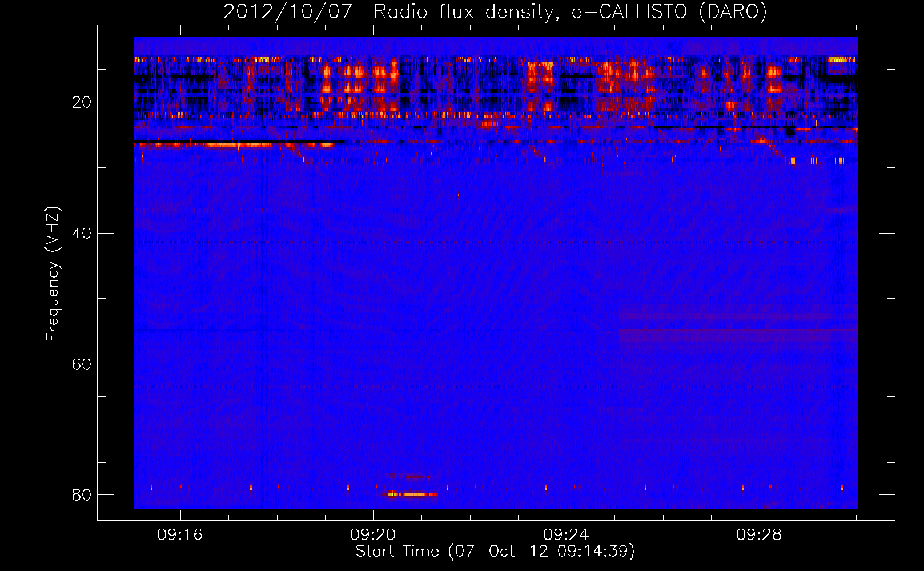924x571 pixels.
Task: Click the bright burst near 80 MHz at 09:20
Action: click(412, 494)
